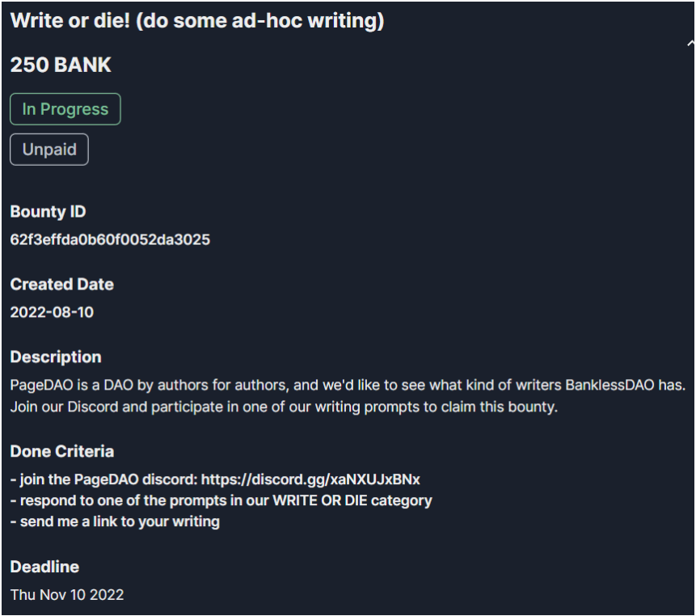Click the Bounty ID value 62f3effda0b60f0052da3025

click(110, 239)
